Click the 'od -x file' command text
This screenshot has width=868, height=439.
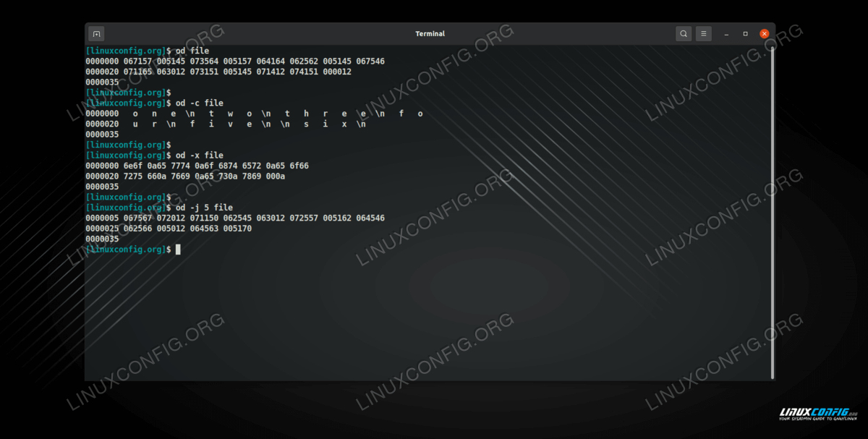[x=199, y=155]
